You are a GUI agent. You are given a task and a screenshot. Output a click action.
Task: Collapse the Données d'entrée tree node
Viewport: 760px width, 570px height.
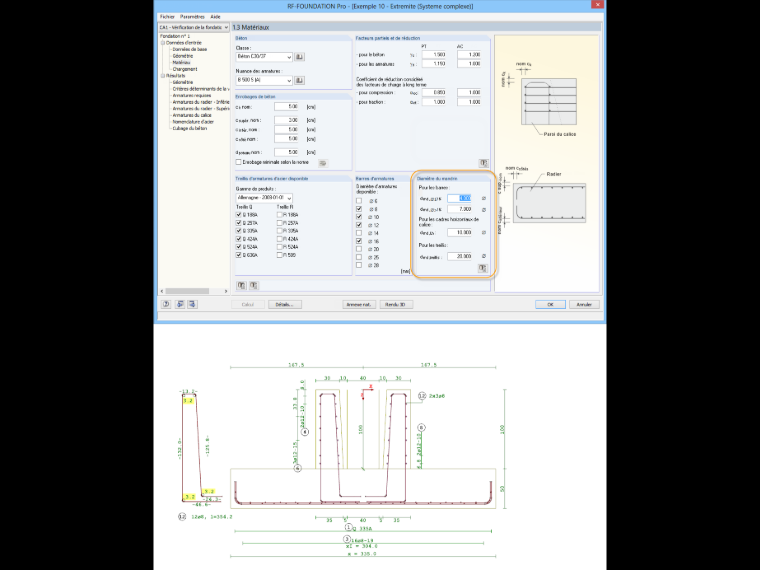(x=163, y=43)
